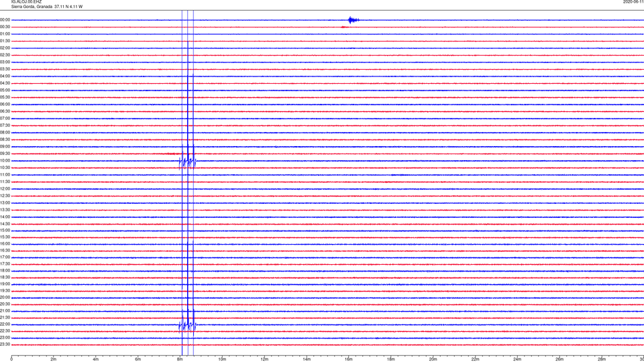Click the 16m tick label on time axis
Viewport: 644px width, 362px height.
349,359
